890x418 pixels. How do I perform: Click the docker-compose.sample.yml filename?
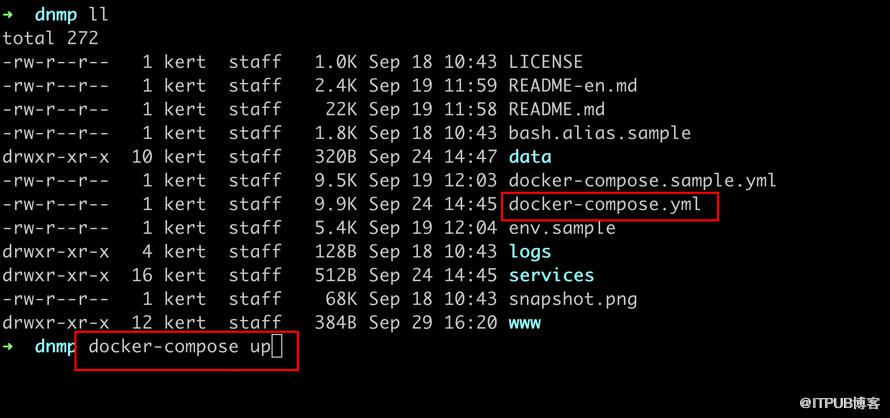[x=642, y=181]
